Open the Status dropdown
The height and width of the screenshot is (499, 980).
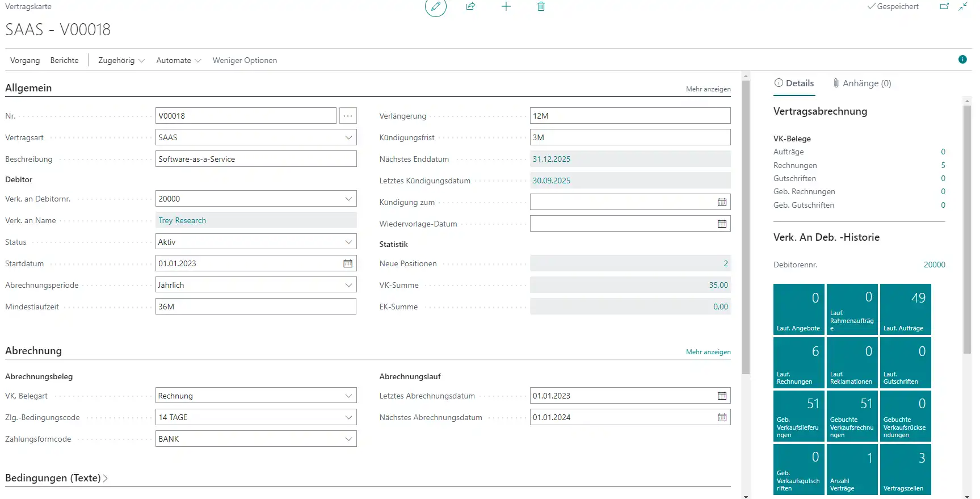(x=348, y=242)
